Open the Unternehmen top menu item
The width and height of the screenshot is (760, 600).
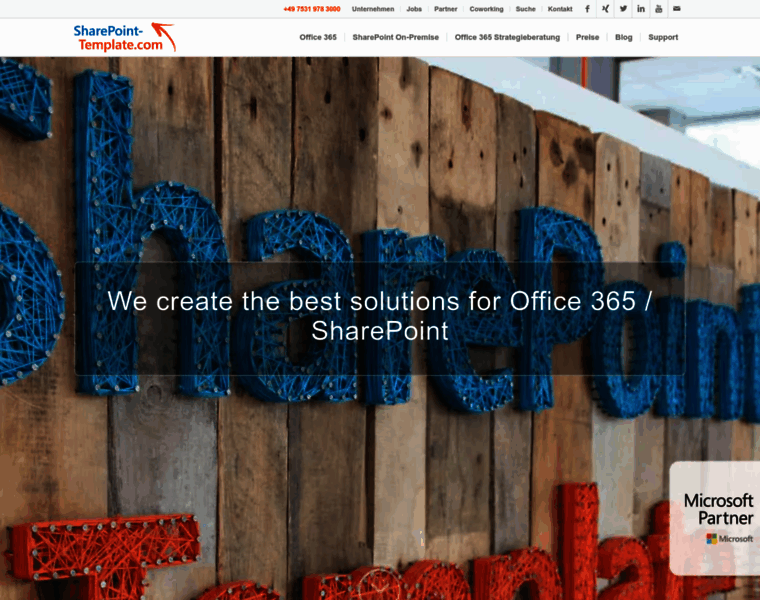click(x=373, y=9)
